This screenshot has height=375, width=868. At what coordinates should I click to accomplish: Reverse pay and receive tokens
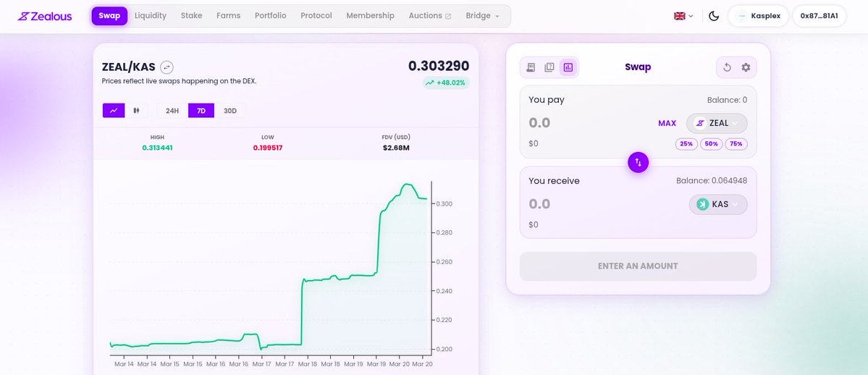[639, 162]
